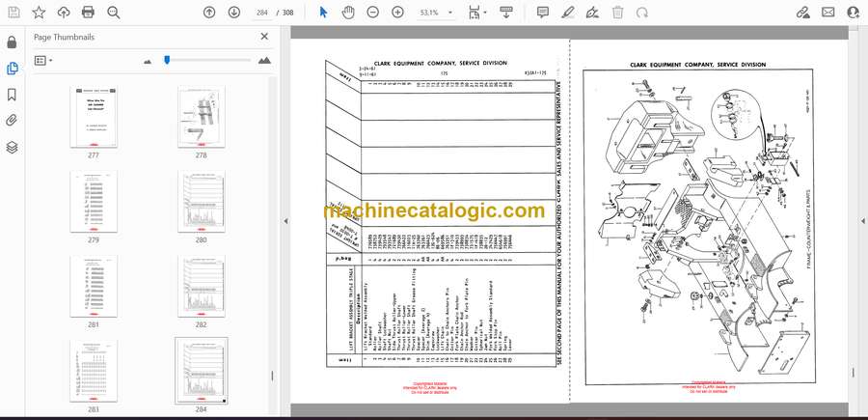Open the scrolling mode tool

(x=506, y=13)
